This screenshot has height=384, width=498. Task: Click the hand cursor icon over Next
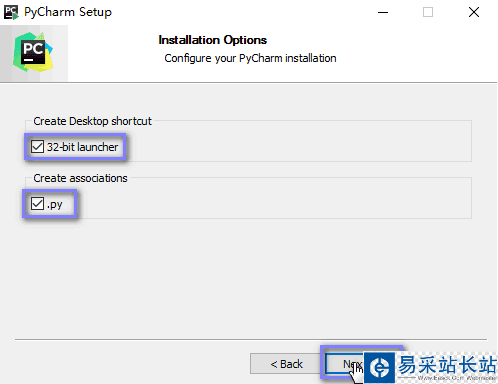coord(357,372)
